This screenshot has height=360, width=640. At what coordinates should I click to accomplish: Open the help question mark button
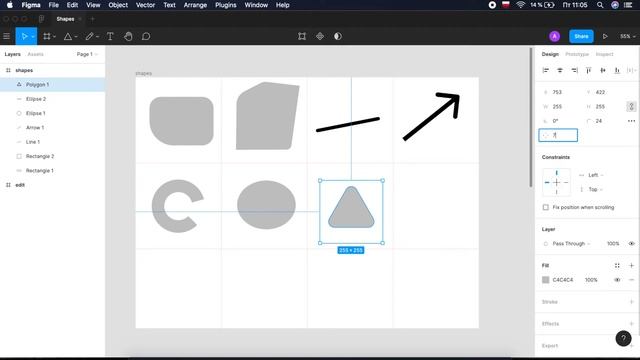pos(623,338)
